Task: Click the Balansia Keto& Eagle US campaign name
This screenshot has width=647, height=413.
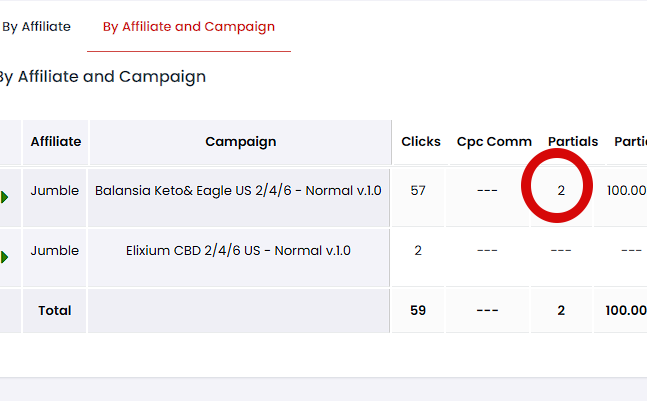Action: [x=238, y=190]
